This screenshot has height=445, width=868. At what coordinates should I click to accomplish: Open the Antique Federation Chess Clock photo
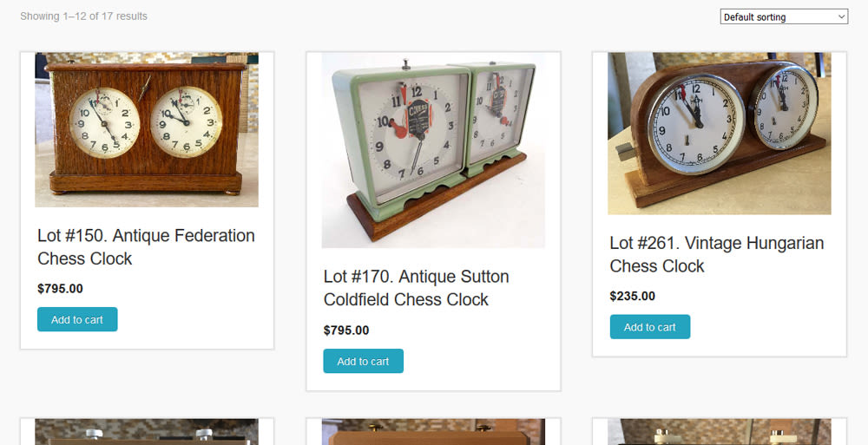[147, 129]
